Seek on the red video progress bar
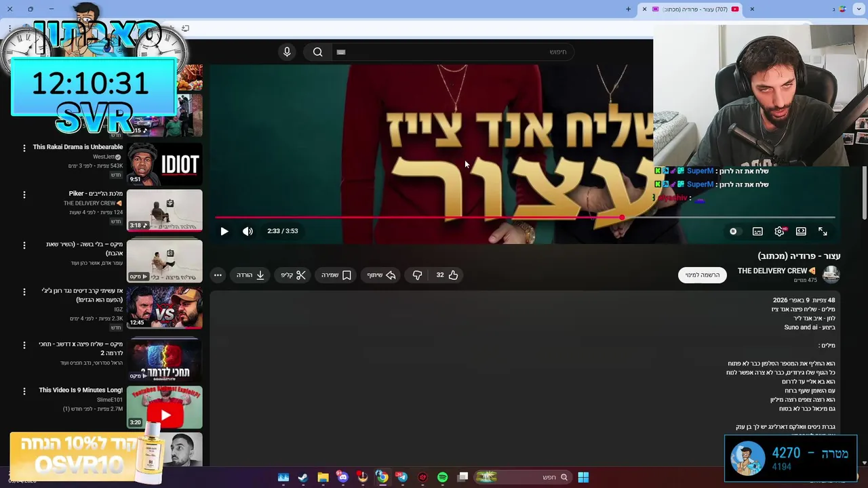868x488 pixels. 525,218
